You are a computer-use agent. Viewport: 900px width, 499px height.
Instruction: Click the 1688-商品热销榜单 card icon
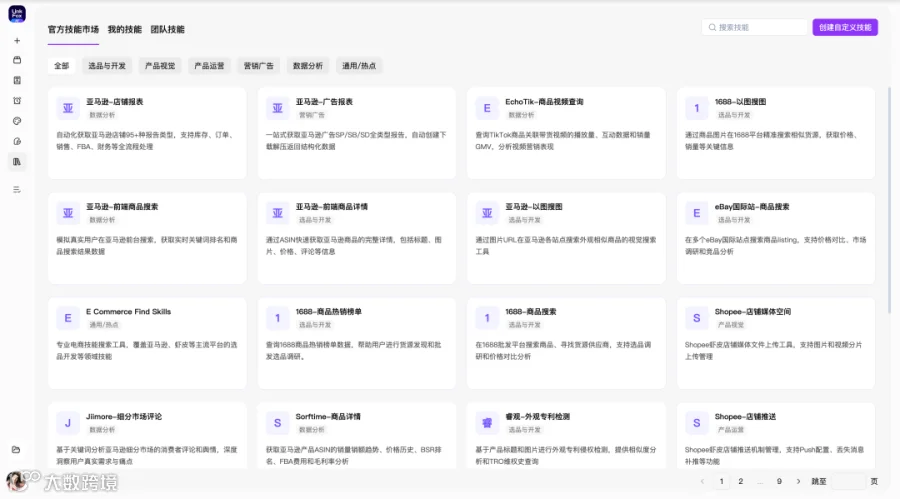click(277, 318)
